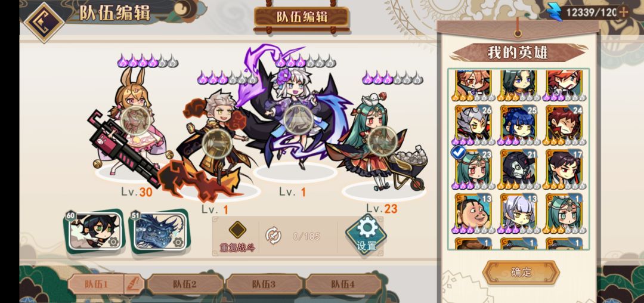Open the level 60 dark-haired companion card
The height and width of the screenshot is (303, 644).
(x=94, y=231)
